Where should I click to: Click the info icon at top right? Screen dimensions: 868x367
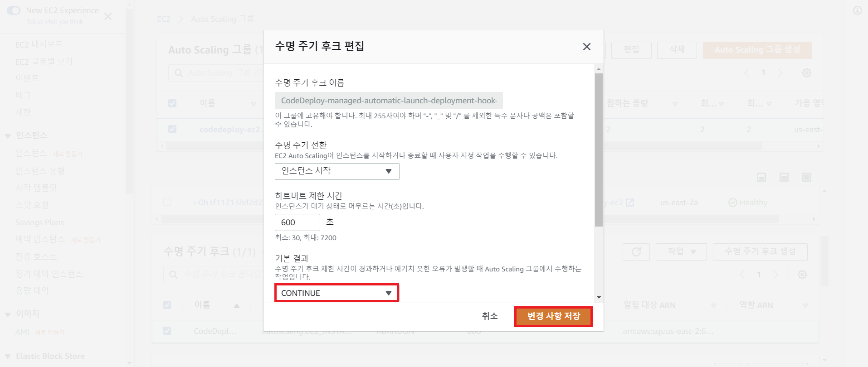[858, 10]
